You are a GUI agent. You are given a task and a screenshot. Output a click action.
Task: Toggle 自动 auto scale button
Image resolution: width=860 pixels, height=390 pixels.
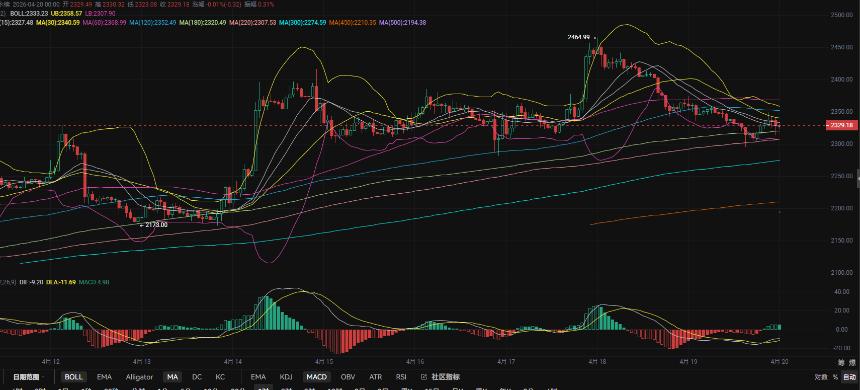tap(850, 377)
